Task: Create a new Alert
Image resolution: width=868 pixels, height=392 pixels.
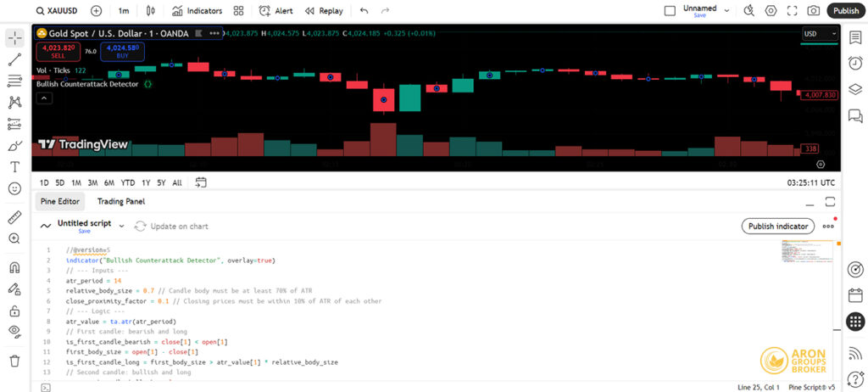Action: point(275,11)
